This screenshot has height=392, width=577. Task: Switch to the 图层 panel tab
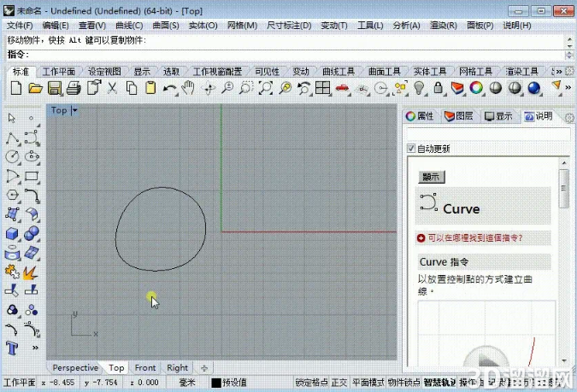pos(459,116)
